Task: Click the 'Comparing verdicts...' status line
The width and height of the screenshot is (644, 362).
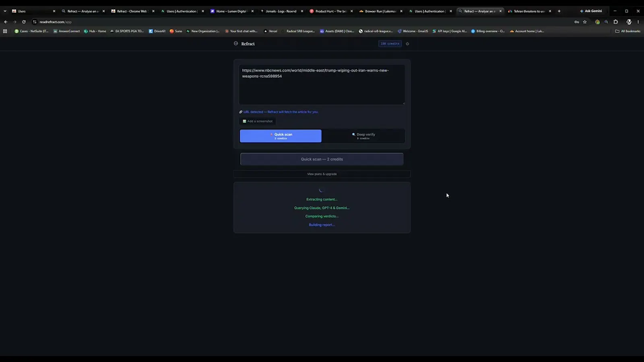Action: tap(322, 216)
